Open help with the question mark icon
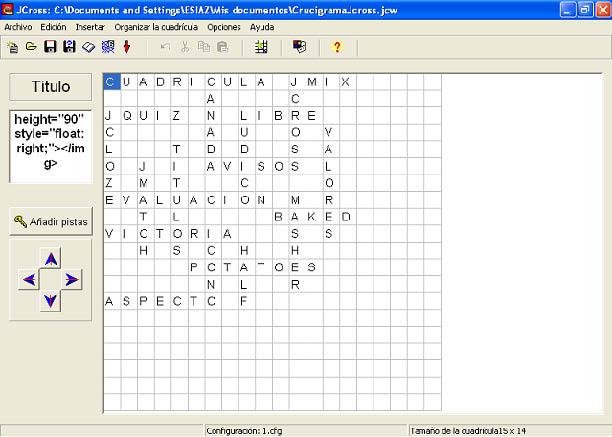 click(337, 47)
